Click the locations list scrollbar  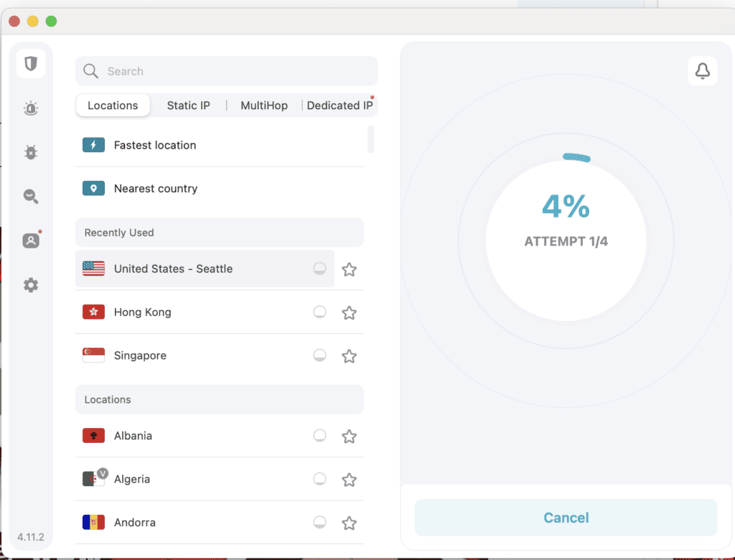[x=370, y=139]
